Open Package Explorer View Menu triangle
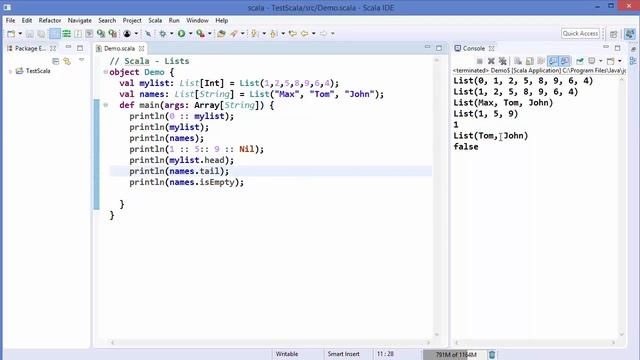Viewport: 640px width, 360px height. click(81, 60)
